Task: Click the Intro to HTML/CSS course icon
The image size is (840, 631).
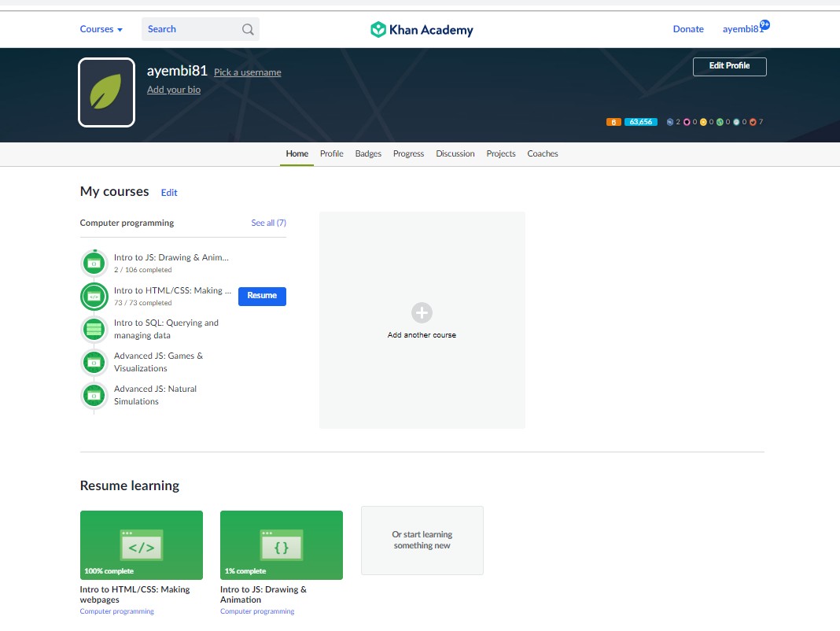Action: (94, 297)
